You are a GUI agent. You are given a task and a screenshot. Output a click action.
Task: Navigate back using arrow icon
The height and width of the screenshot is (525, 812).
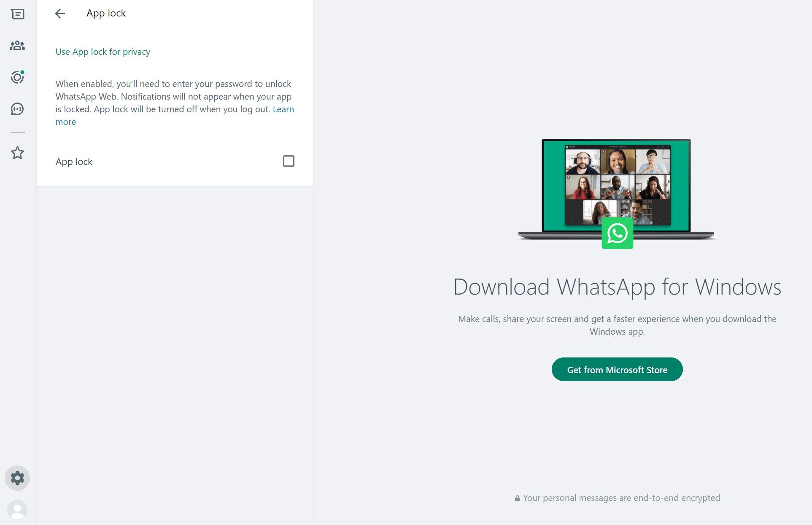click(60, 13)
